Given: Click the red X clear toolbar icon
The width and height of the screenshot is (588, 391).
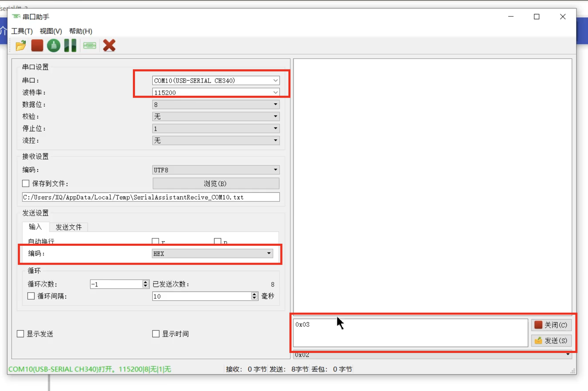Looking at the screenshot, I should tap(109, 45).
